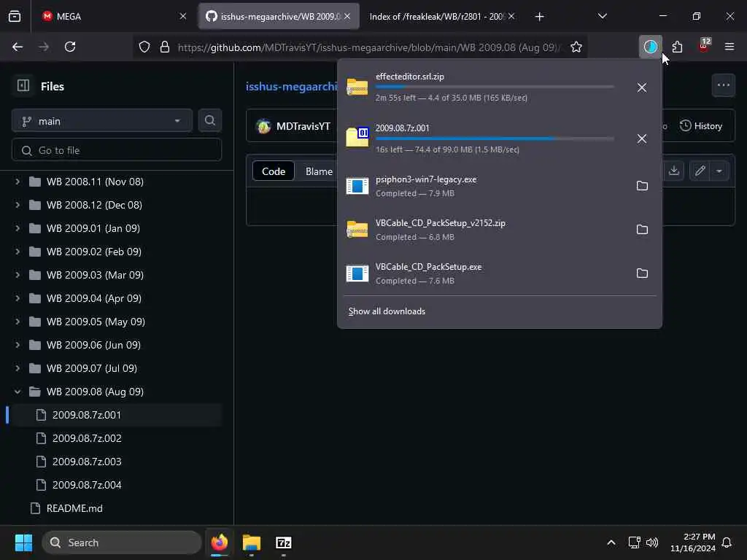Open more edit options dropdown caret
The height and width of the screenshot is (560, 747).
[x=719, y=171]
